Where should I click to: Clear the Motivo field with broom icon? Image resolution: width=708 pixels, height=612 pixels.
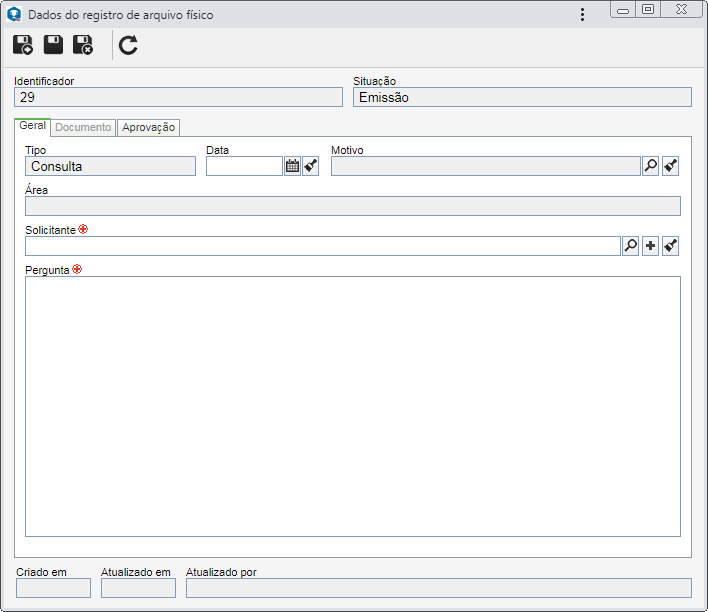(x=671, y=166)
